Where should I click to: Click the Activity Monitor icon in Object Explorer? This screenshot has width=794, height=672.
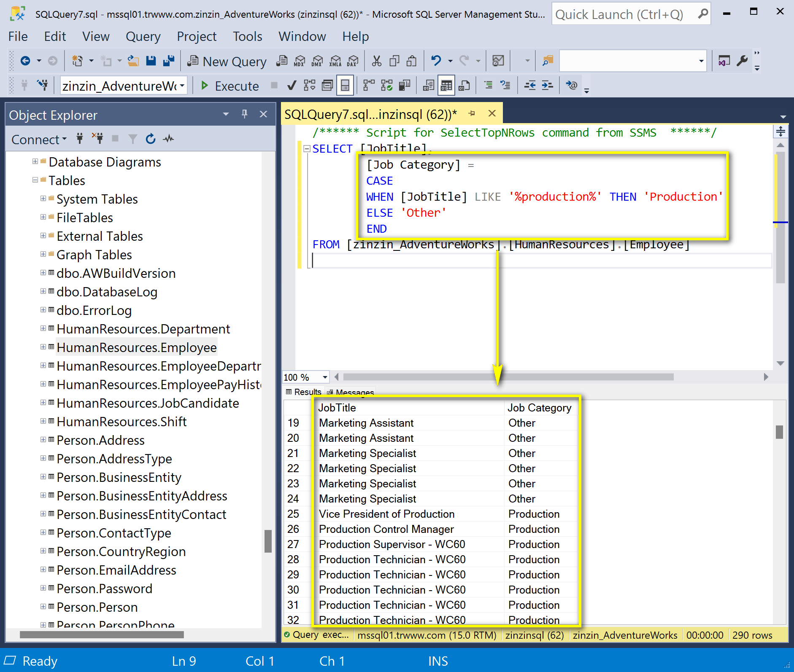pyautogui.click(x=169, y=139)
